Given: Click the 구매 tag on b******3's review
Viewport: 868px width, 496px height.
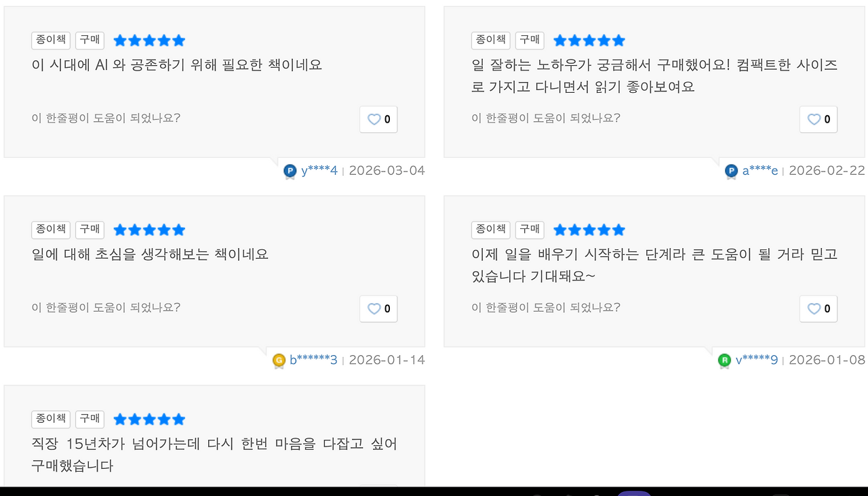Looking at the screenshot, I should pos(90,229).
